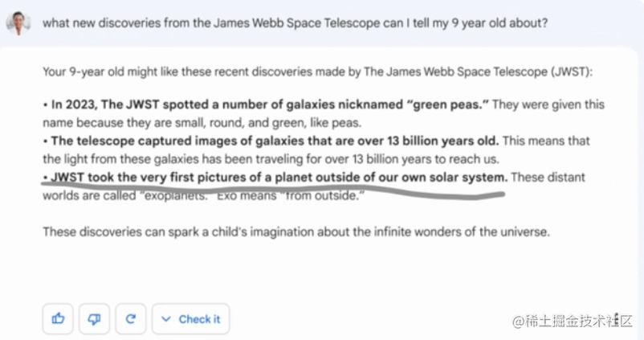Expand the chevron beside Check it
Screen dimensions: 644x340
point(166,318)
